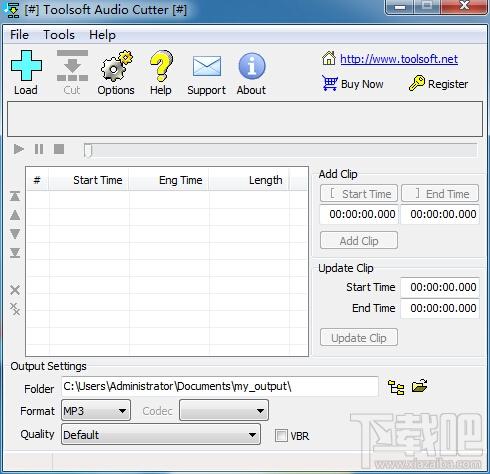Click Update Clip End Time field
Screen dimensions: 490x474
440,308
